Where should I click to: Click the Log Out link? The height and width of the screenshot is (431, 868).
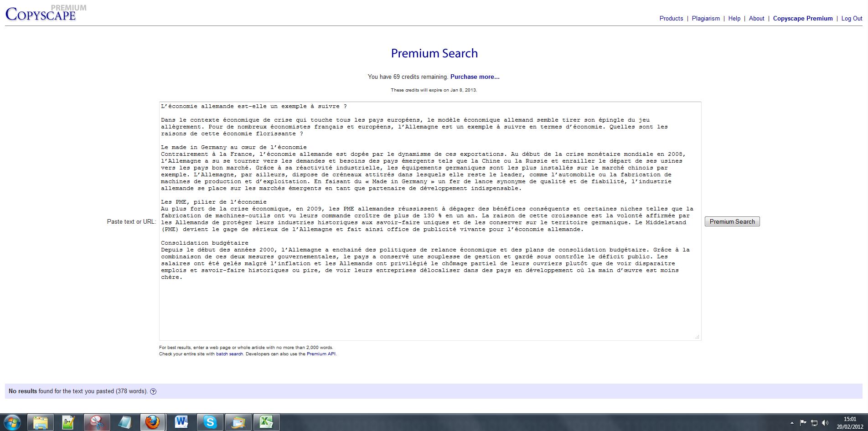[852, 19]
